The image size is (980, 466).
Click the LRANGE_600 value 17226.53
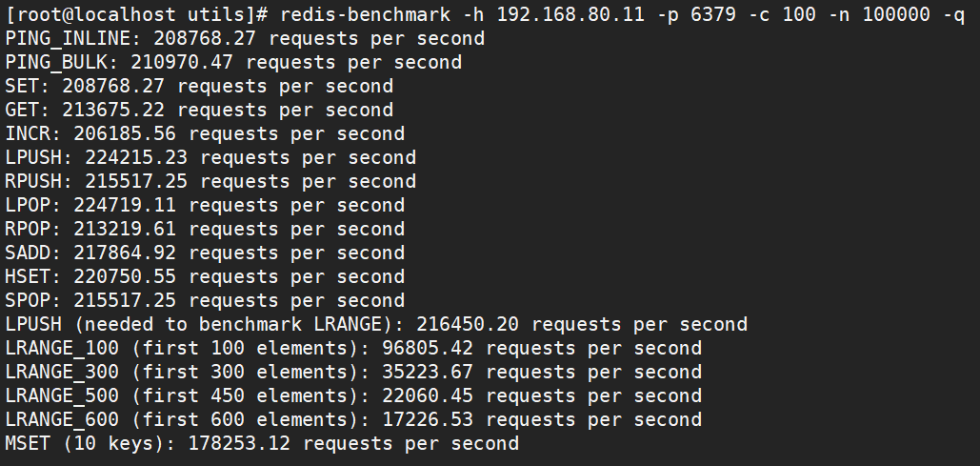[x=428, y=419]
